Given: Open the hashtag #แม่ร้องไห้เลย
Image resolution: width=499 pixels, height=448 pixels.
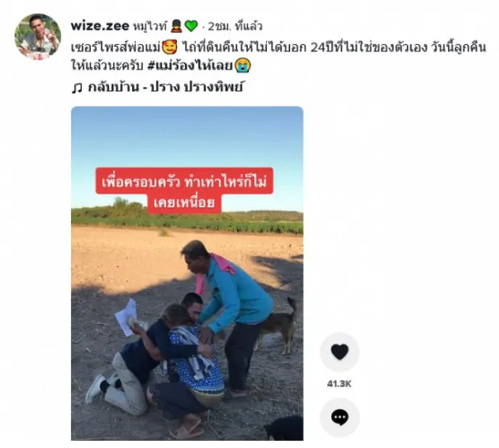Looking at the screenshot, I should coord(191,66).
